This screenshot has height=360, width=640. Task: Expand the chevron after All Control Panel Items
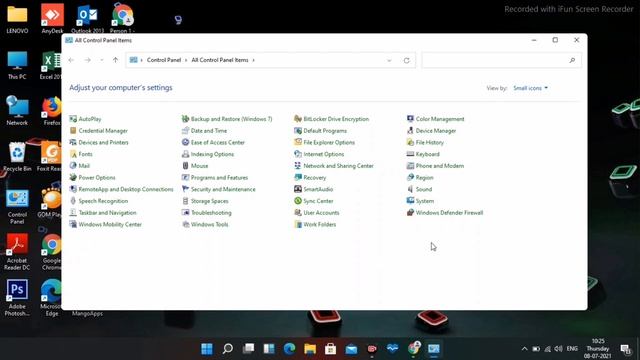[x=253, y=60]
